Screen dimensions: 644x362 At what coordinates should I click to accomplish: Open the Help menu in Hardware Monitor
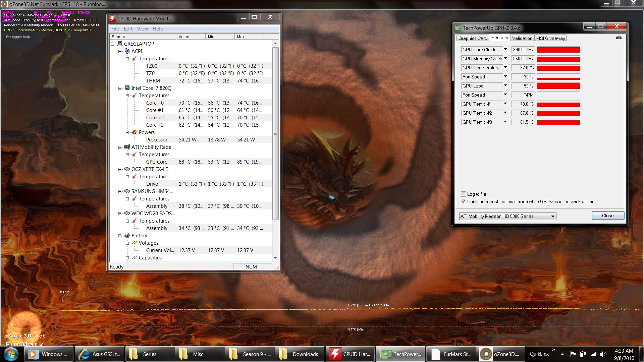point(158,29)
